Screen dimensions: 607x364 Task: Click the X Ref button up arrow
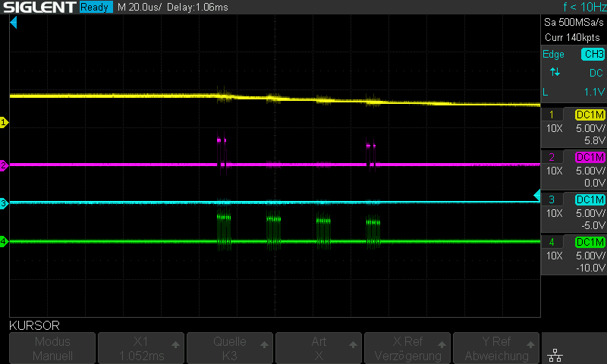pos(442,344)
